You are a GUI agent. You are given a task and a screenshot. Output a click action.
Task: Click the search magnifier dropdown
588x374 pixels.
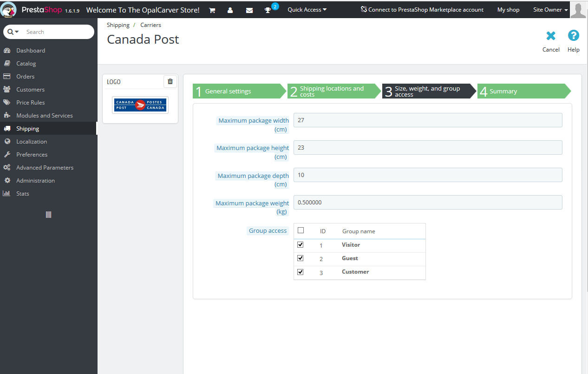click(13, 32)
